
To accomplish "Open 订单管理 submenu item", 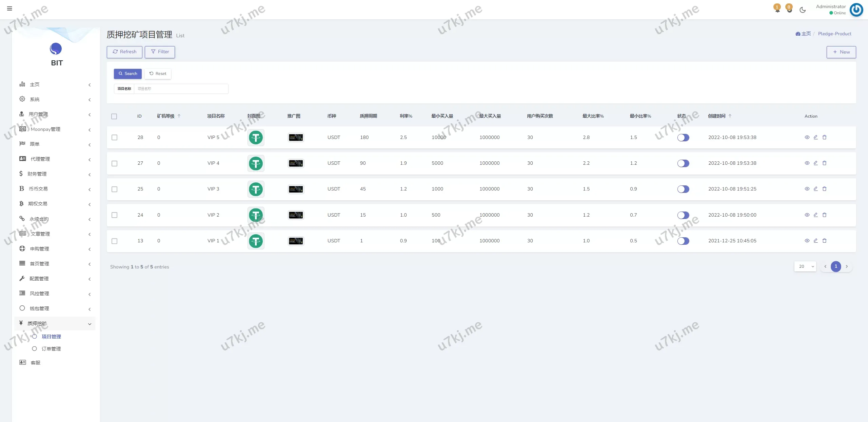I will point(51,349).
